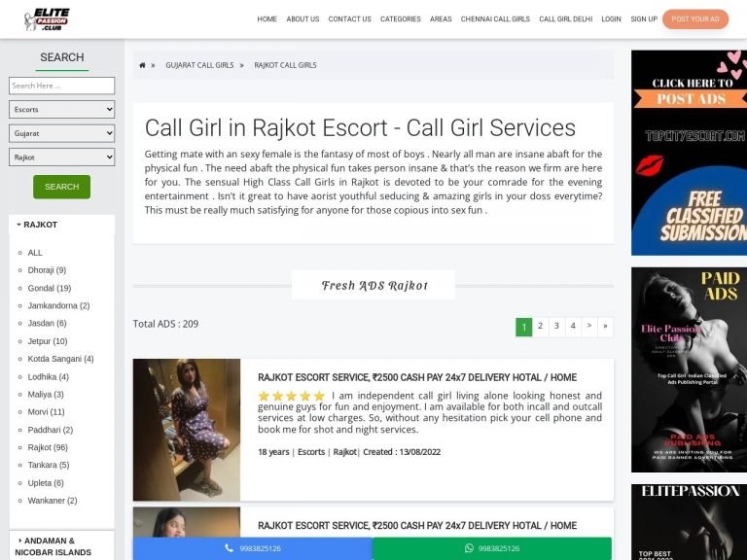Jump to last page with double arrow

605,327
